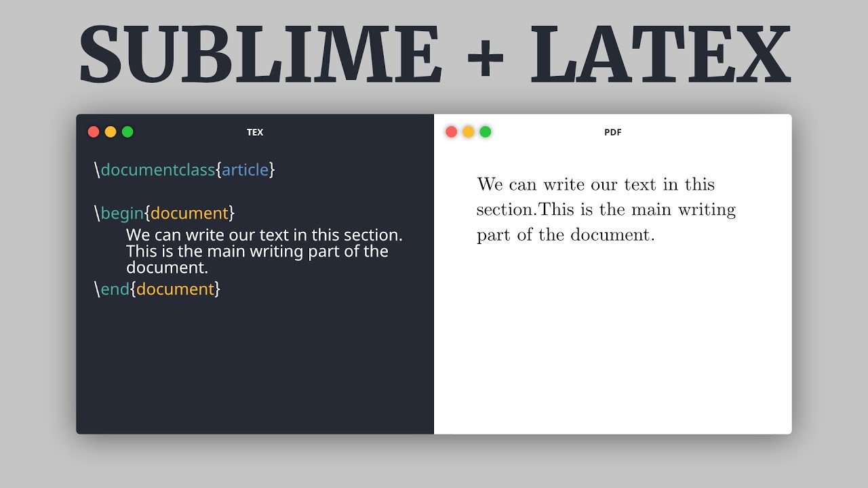Image resolution: width=868 pixels, height=488 pixels.
Task: Click the SUBLIME + LATEX heading
Action: coord(435,54)
